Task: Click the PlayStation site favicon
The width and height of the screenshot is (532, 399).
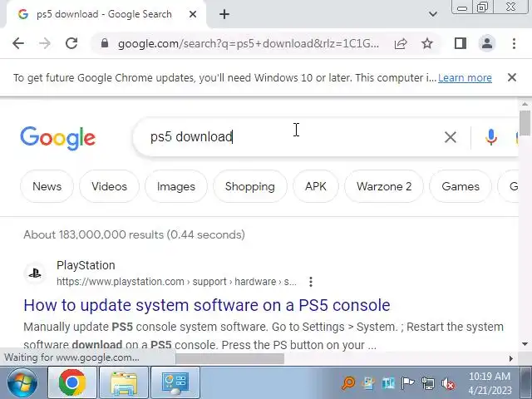Action: point(35,273)
